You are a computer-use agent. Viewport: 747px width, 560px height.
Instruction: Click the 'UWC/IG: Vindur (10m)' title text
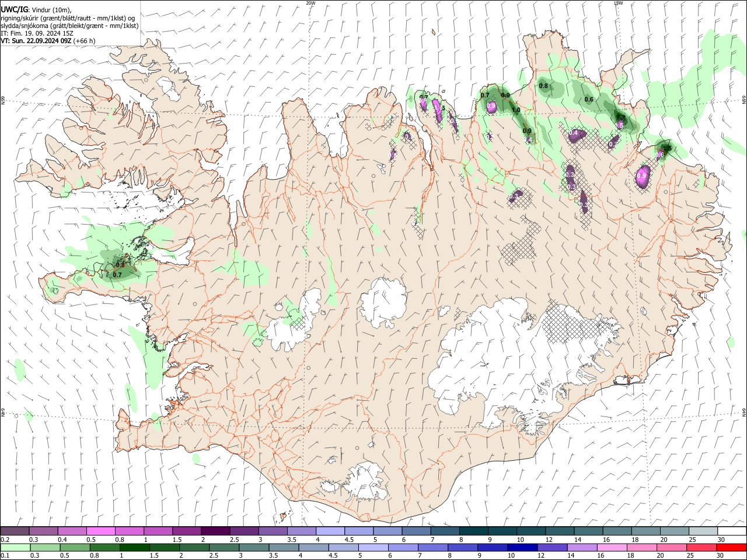[36, 9]
